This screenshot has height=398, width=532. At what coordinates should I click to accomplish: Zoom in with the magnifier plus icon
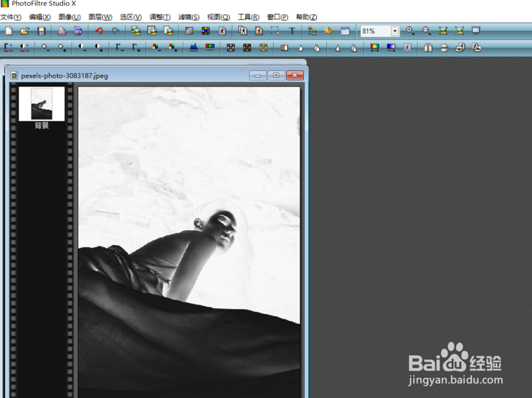pos(410,31)
